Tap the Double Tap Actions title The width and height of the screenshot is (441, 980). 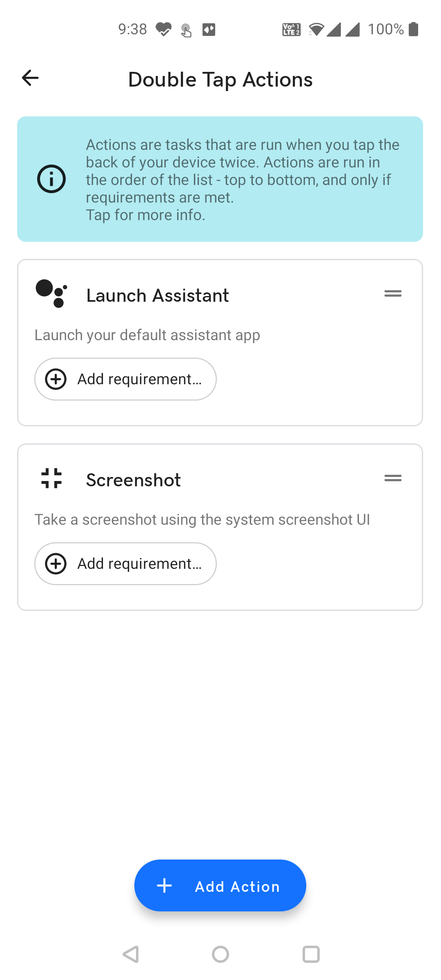pyautogui.click(x=220, y=79)
